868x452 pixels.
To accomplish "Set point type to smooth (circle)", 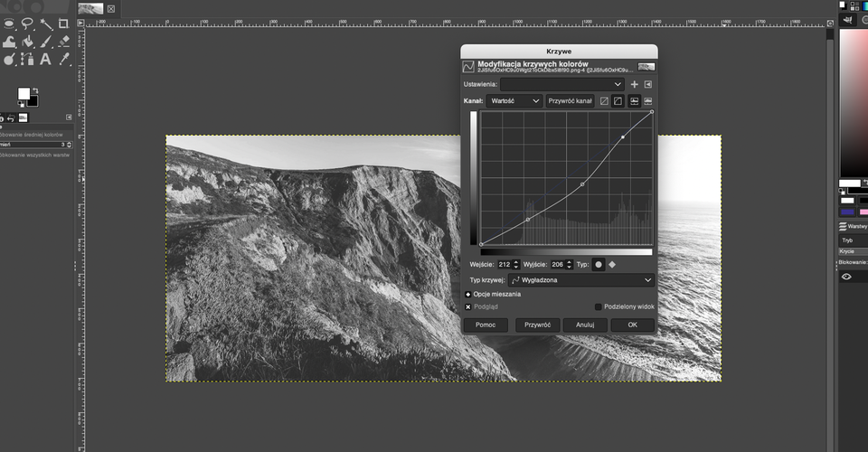I will (x=599, y=265).
